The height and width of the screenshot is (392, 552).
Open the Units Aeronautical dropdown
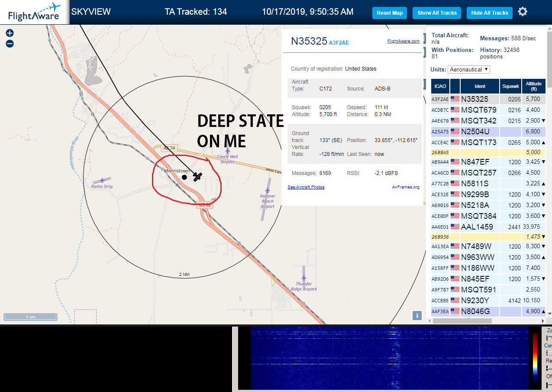[469, 69]
